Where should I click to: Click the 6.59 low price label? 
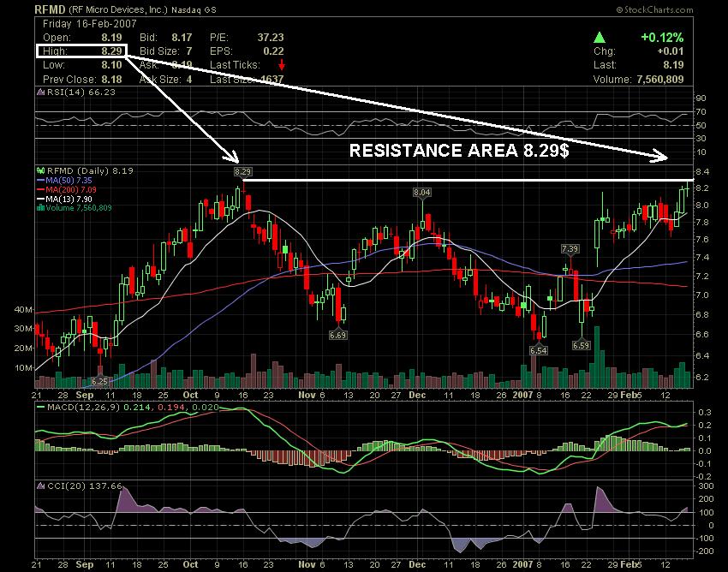coord(582,345)
